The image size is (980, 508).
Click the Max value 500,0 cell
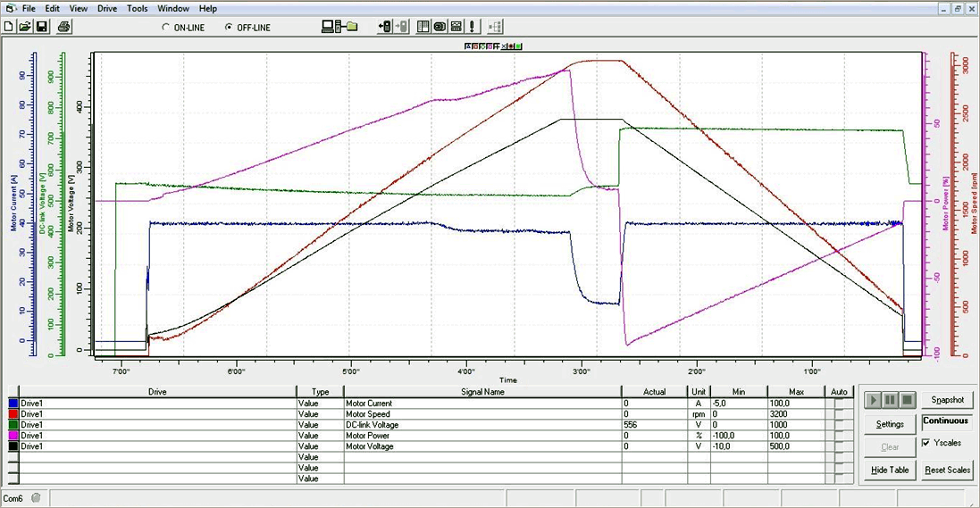coord(796,446)
